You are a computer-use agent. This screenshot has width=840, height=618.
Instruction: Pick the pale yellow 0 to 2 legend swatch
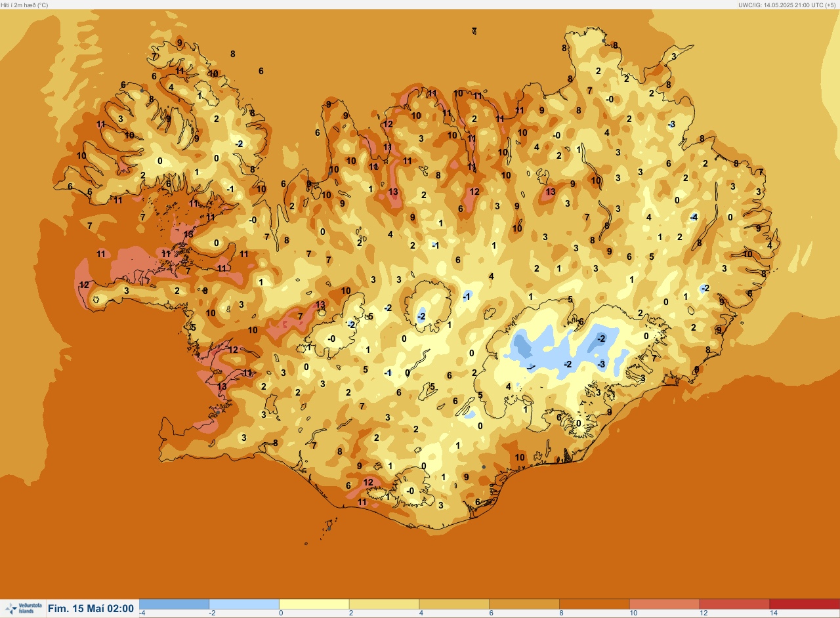tap(314, 604)
